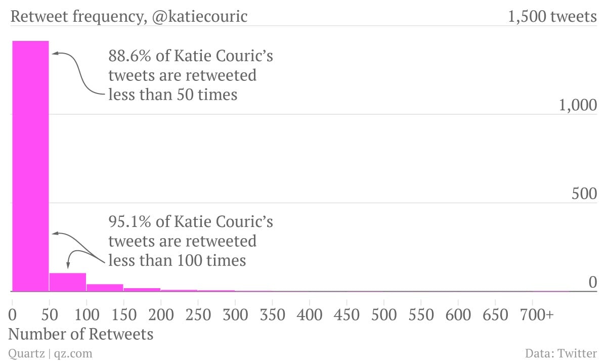
Task: Click the 100-150 retweets bar
Action: pyautogui.click(x=105, y=288)
